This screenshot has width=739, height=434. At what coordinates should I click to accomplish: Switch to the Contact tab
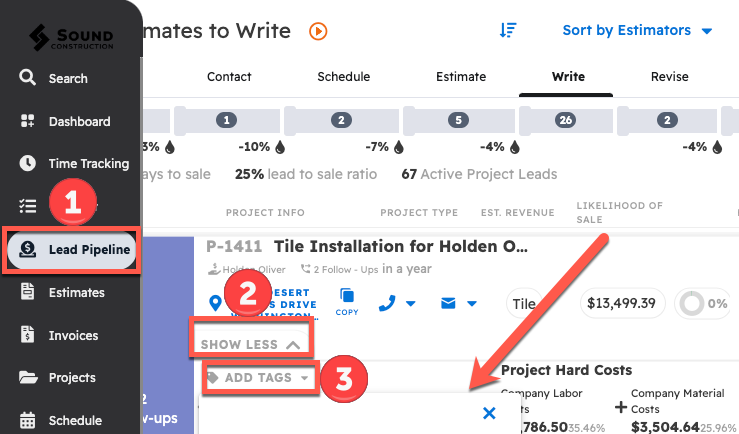pos(229,77)
